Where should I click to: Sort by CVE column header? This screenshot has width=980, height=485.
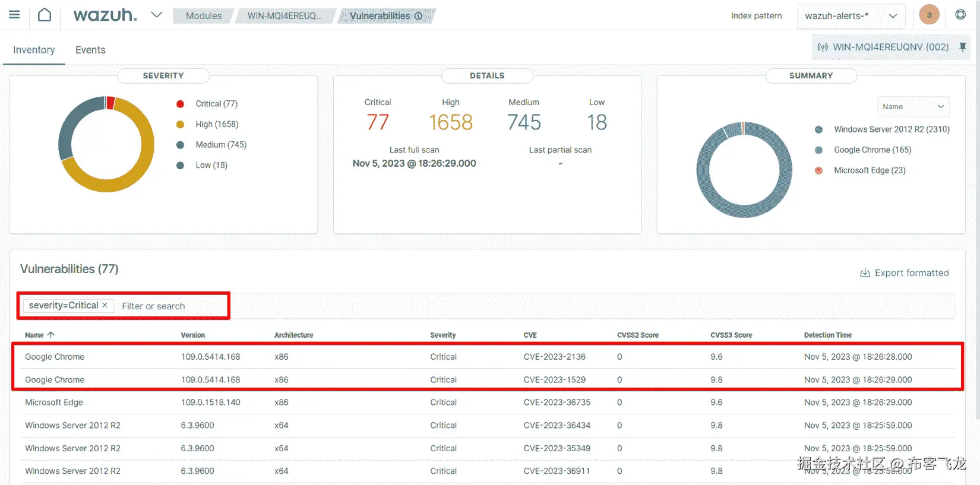click(x=530, y=335)
